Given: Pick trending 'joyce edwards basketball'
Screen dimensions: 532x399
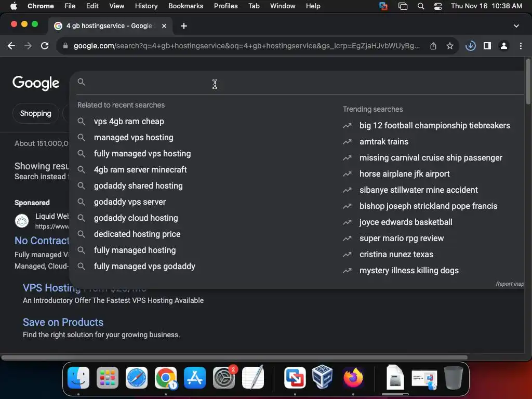Looking at the screenshot, I should pos(406,222).
